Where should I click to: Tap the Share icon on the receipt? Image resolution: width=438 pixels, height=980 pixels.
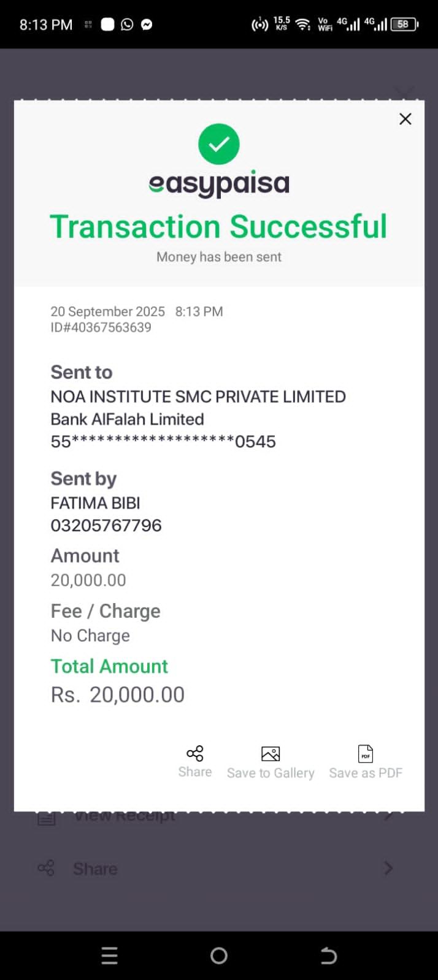195,753
